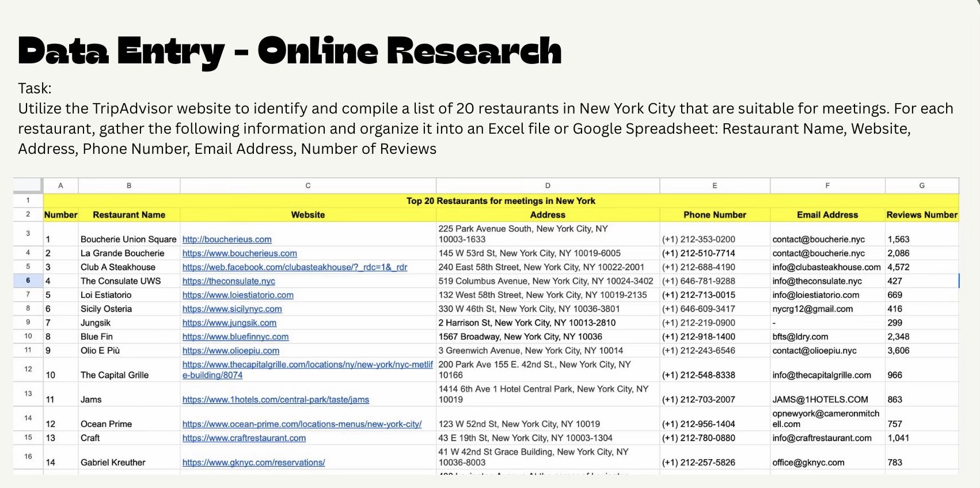Select the Olio E Più name cell
This screenshot has height=488, width=980.
click(129, 350)
